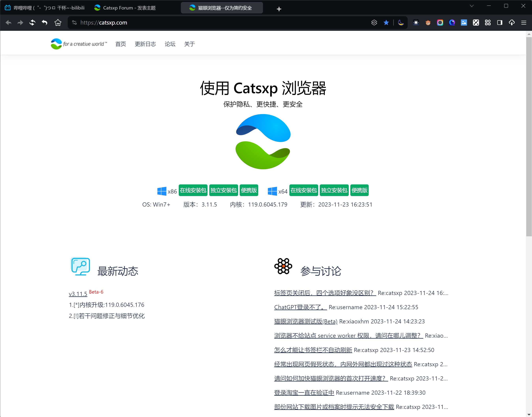Open the favorites star in toolbar
Viewport: 532px width, 417px height.
(58, 23)
